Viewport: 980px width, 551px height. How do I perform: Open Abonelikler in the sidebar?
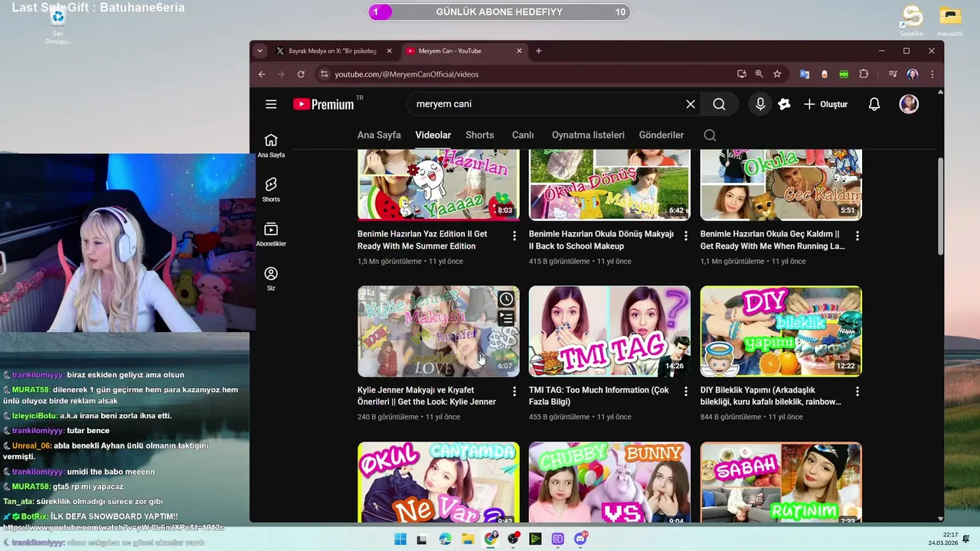271,234
